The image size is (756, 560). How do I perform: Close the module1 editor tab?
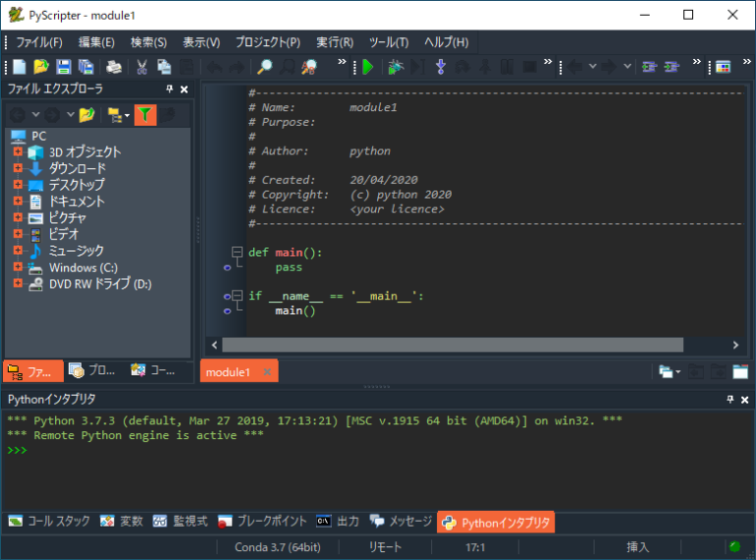click(267, 372)
